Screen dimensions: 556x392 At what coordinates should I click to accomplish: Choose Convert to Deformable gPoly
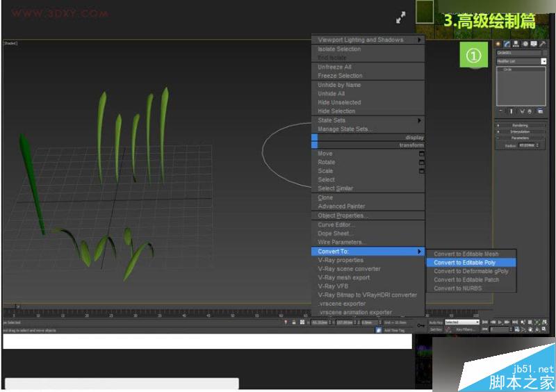coord(471,271)
